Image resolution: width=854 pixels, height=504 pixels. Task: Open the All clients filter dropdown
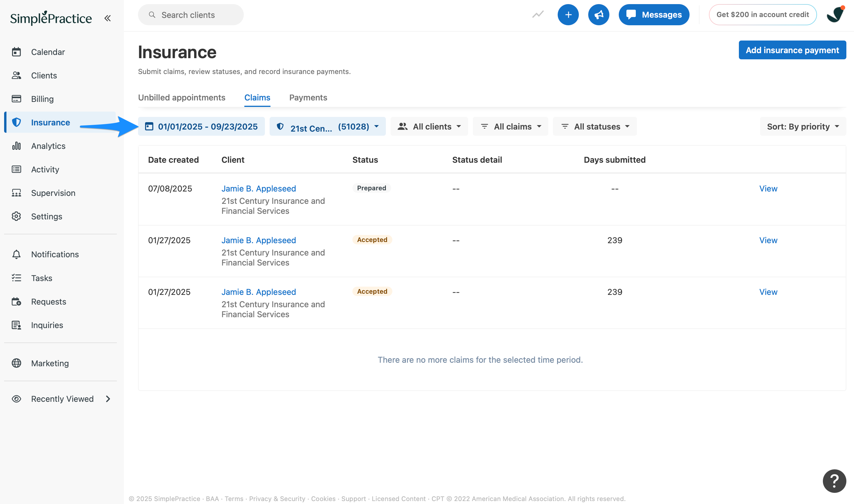pos(429,126)
